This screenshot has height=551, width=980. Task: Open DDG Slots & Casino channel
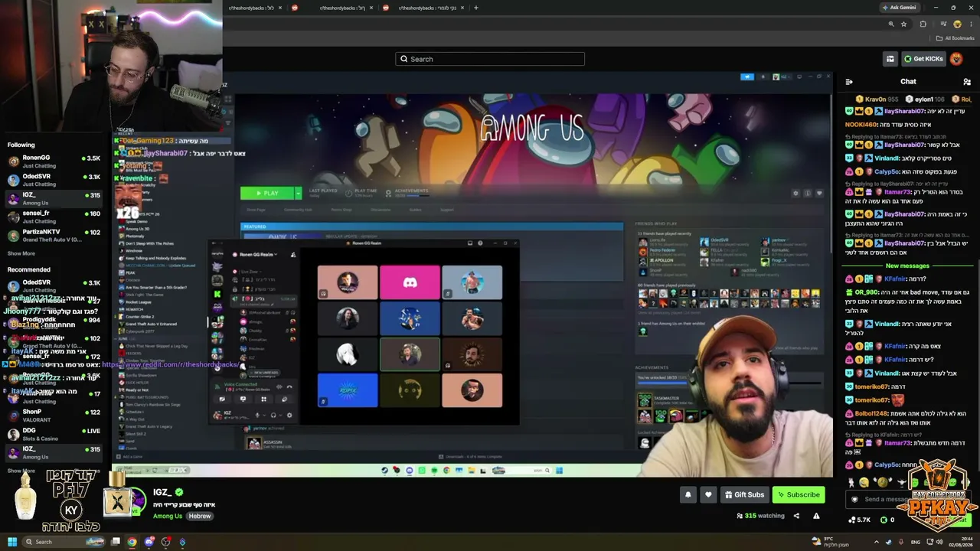(x=54, y=434)
